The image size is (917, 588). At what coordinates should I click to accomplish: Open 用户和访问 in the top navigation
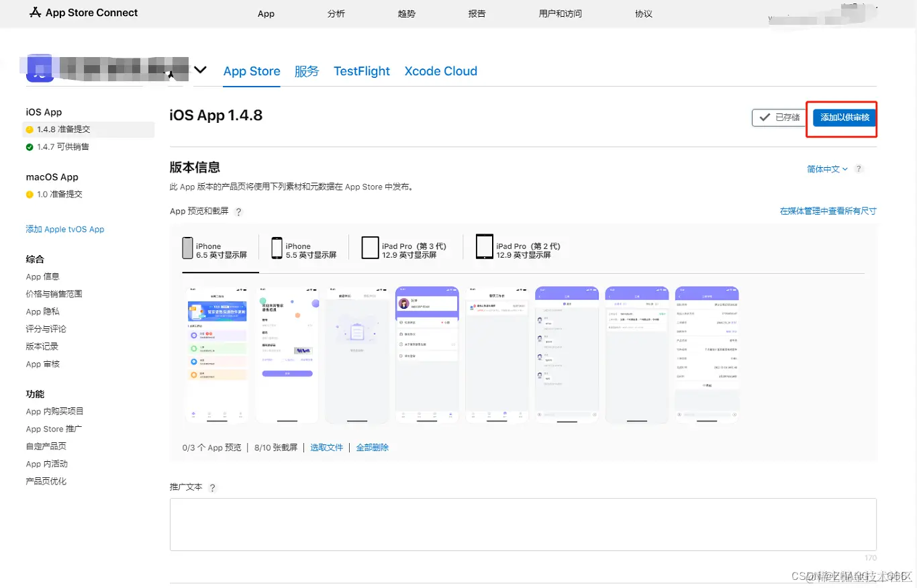point(561,13)
